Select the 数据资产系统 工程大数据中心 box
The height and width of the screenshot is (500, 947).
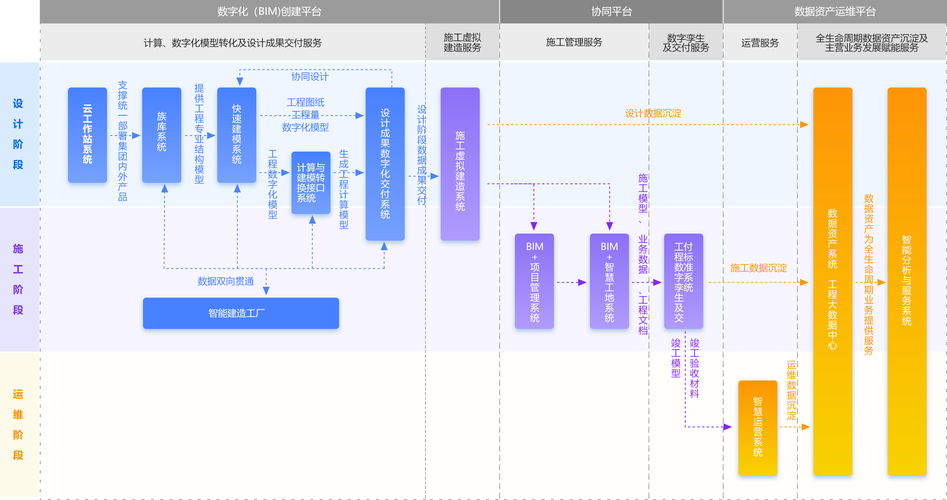[833, 281]
